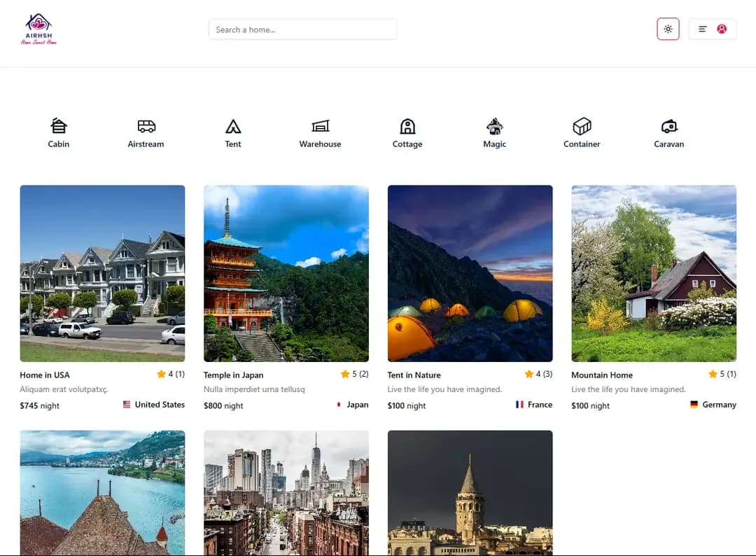Toggle the light/dark theme sun button

(x=668, y=29)
